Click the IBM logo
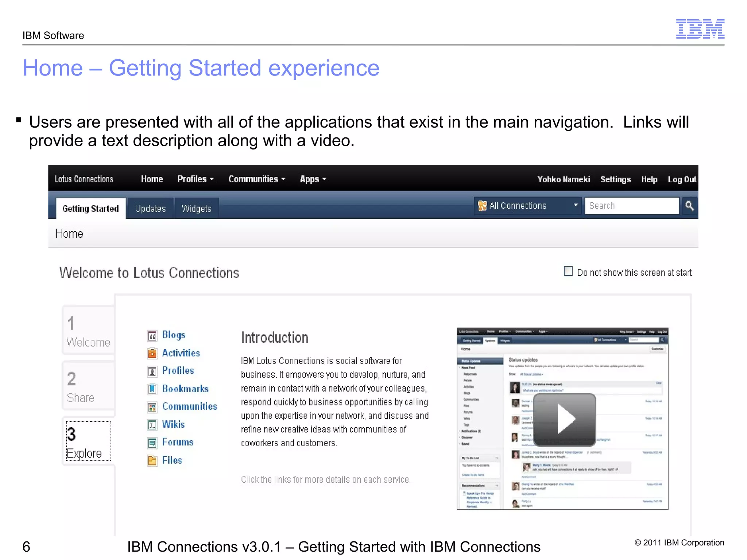Viewport: 747px width, 560px height. pyautogui.click(x=700, y=29)
